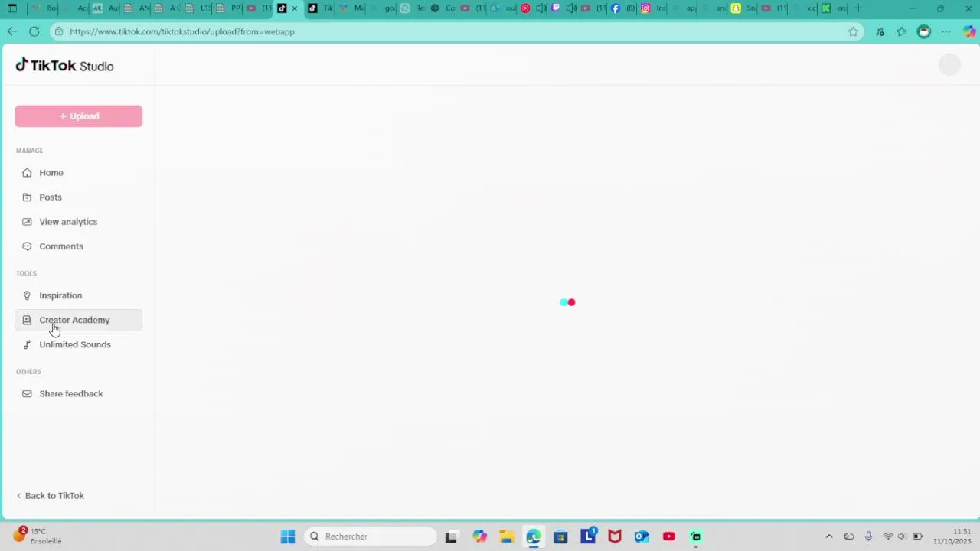980x551 pixels.
Task: Switch to the Instagram tab
Action: click(x=652, y=8)
